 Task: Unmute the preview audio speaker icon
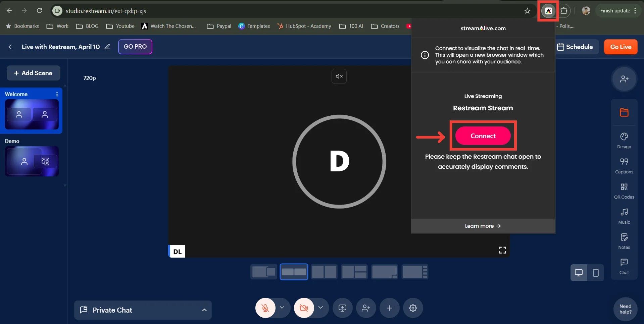pyautogui.click(x=339, y=76)
